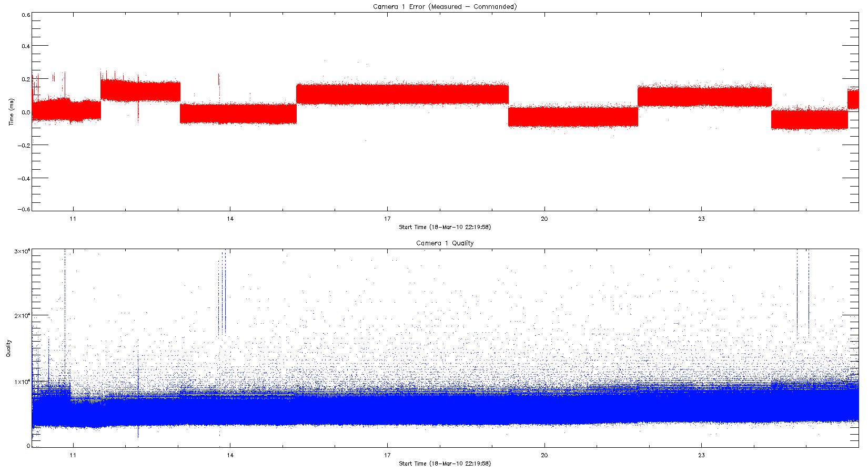The height and width of the screenshot is (473, 868).
Task: Select tick label 23 on the quality plot
Action: (701, 455)
